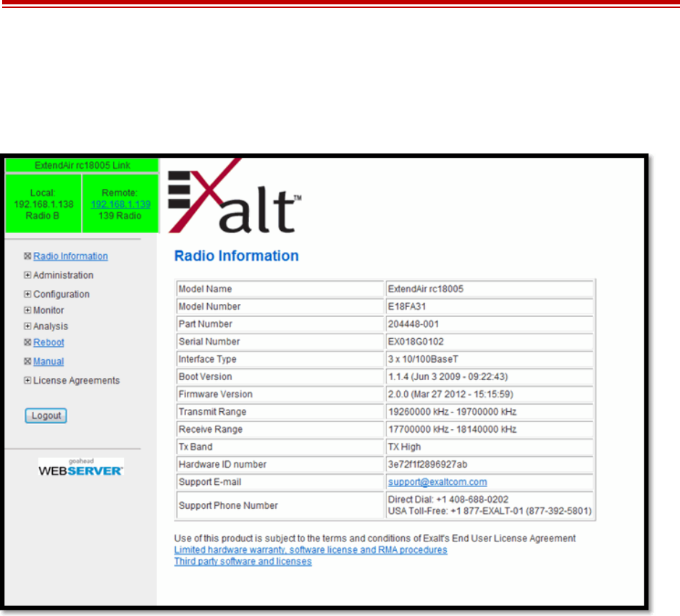
Task: Click the Model Name label cell
Action: 280,289
